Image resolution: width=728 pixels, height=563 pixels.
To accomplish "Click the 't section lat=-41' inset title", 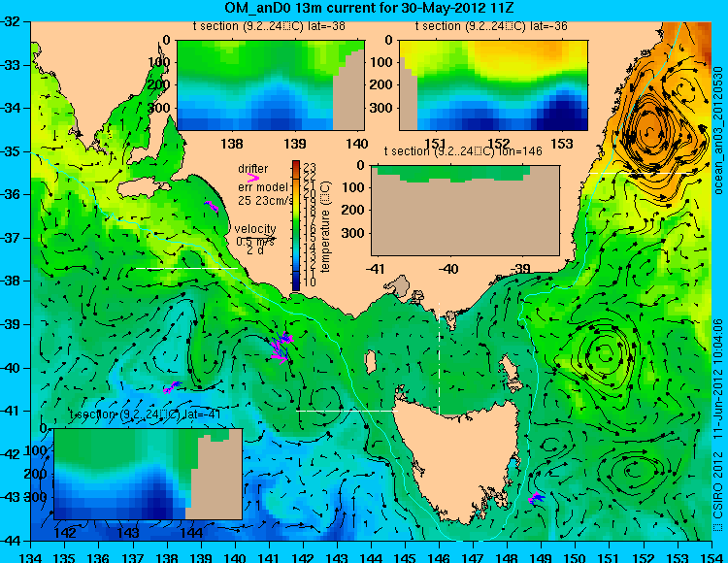I will (145, 414).
